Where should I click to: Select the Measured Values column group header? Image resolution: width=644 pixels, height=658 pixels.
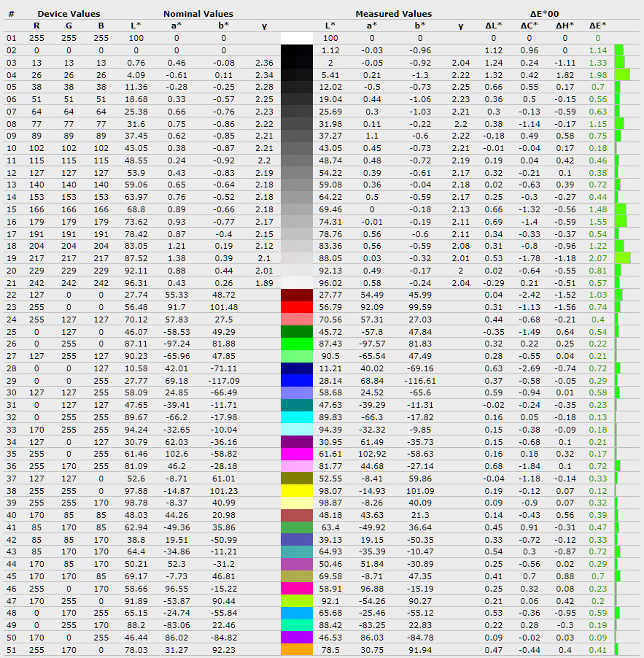coord(393,14)
